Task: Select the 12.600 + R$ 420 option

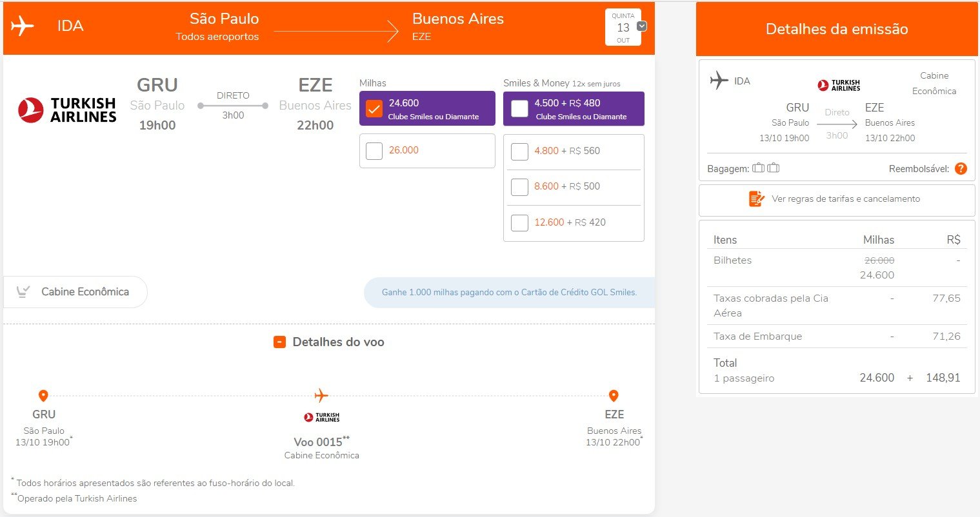Action: (x=519, y=223)
